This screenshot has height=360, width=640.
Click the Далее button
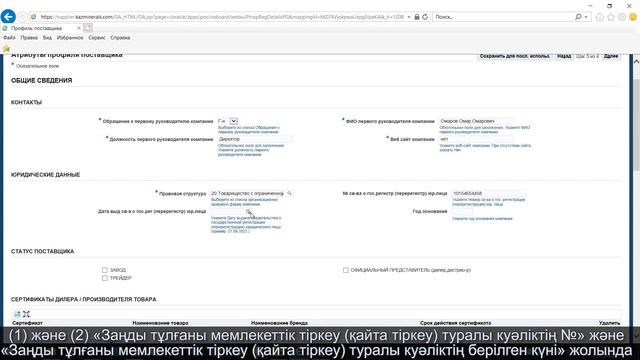tap(611, 56)
